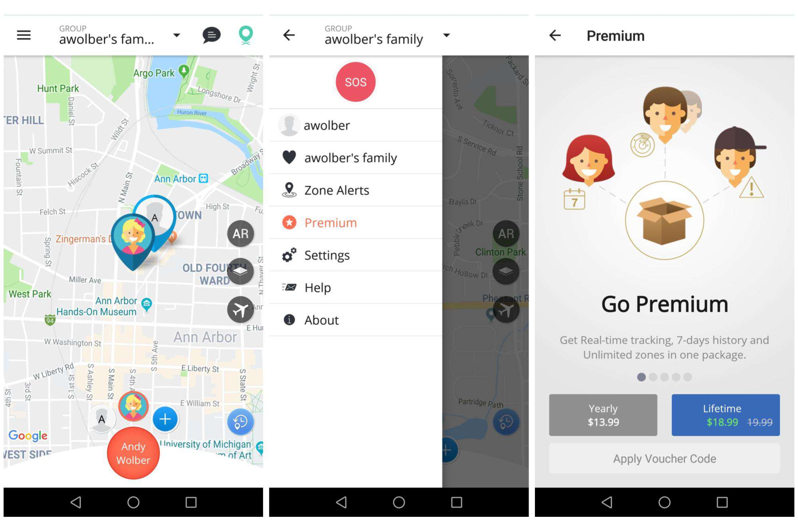Tap the SOS emergency button
The image size is (798, 532).
356,81
